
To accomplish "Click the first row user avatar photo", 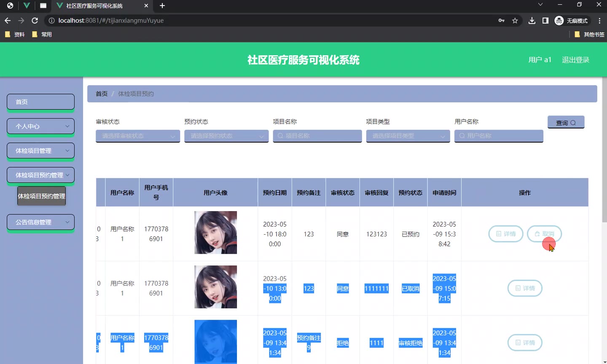I will [x=215, y=233].
